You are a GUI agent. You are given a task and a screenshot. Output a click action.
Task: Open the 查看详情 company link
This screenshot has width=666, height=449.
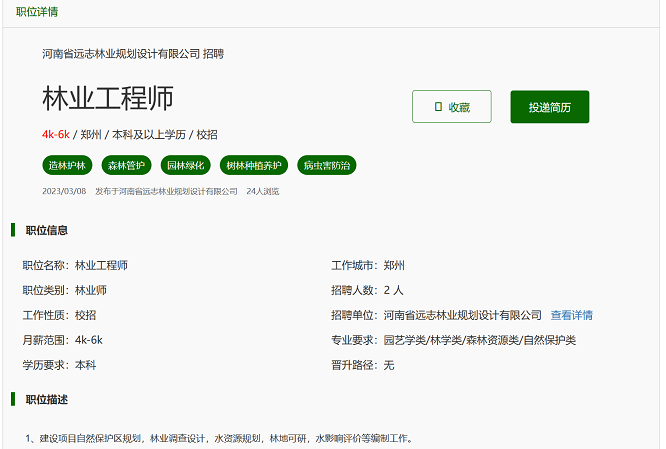[x=571, y=315]
